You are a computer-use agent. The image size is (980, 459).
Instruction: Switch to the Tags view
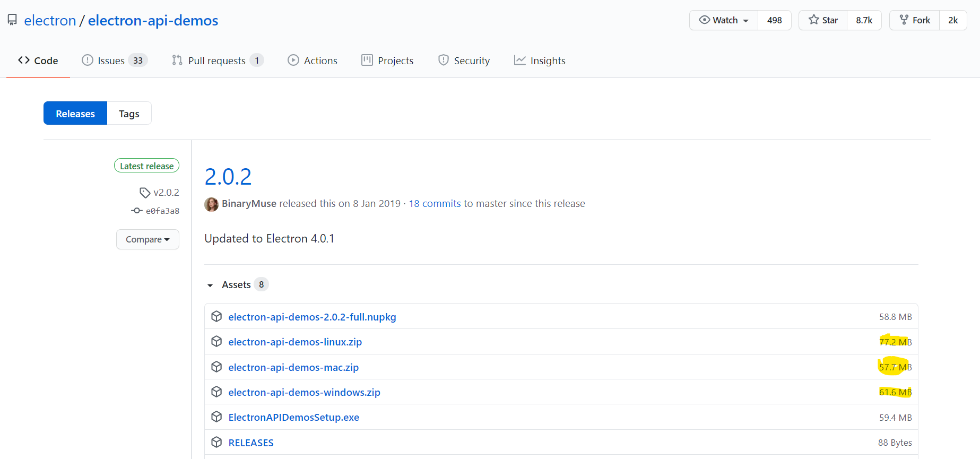tap(129, 113)
